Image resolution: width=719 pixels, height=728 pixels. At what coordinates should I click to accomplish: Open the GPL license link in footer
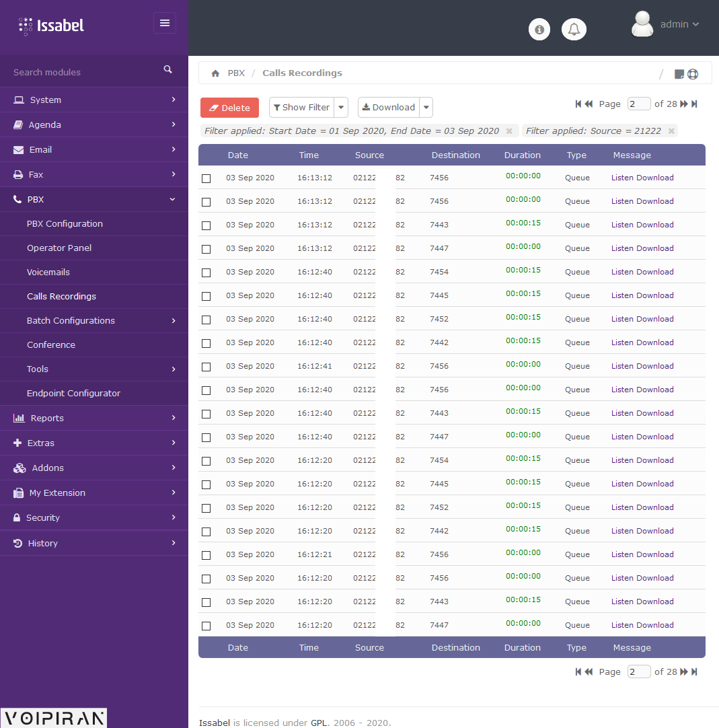(x=319, y=723)
